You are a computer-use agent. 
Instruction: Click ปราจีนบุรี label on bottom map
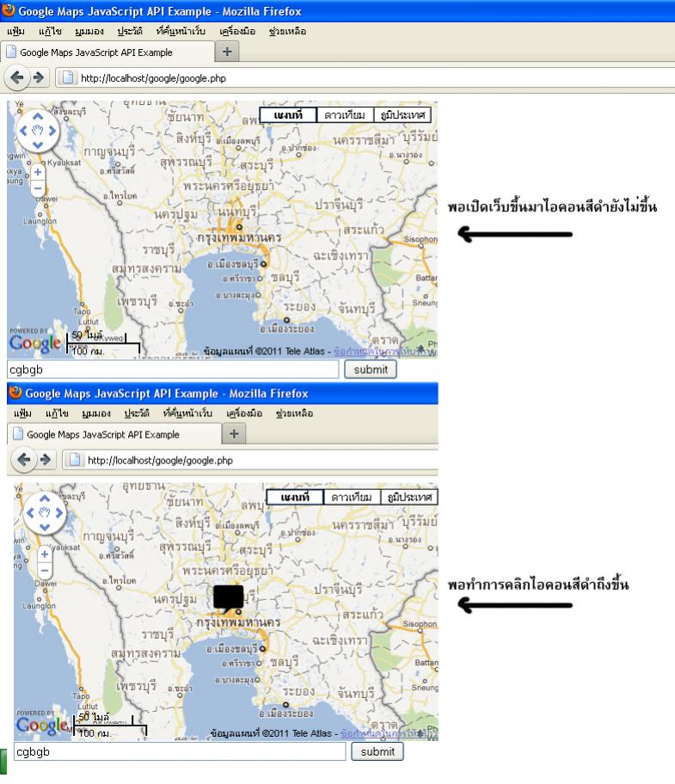[339, 590]
